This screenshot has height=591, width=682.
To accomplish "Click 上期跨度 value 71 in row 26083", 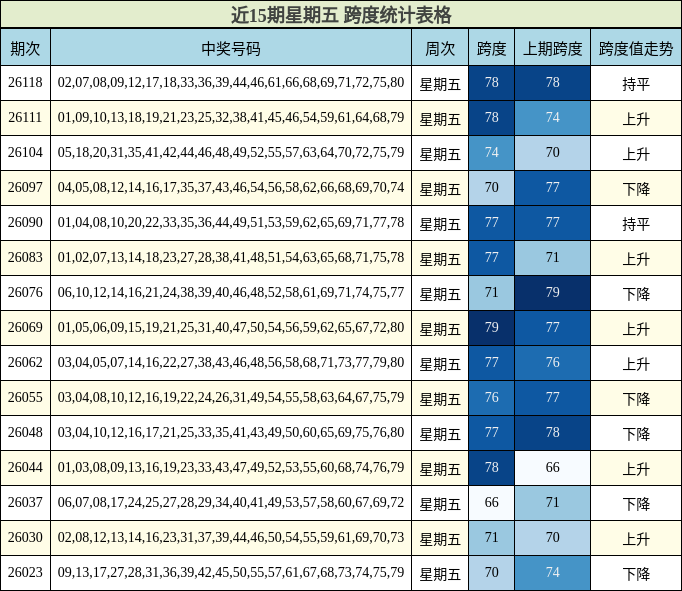I will pyautogui.click(x=552, y=257).
